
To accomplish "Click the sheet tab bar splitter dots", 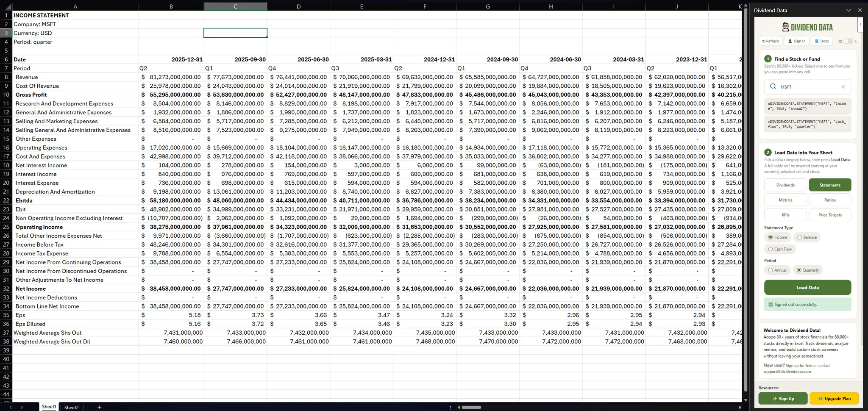I will [450, 407].
